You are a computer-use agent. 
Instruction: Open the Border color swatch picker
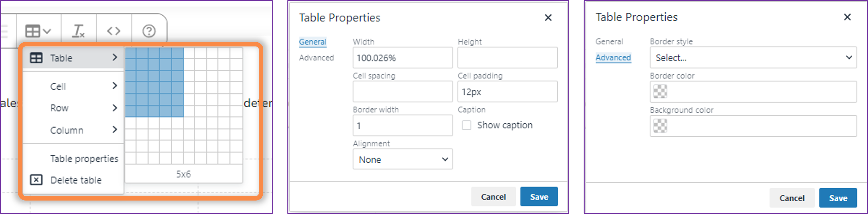click(660, 92)
